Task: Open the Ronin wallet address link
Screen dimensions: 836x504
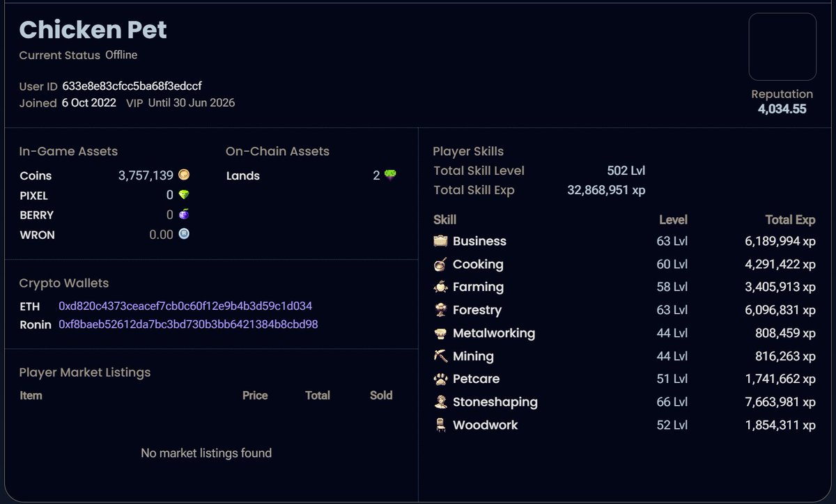Action: point(188,324)
